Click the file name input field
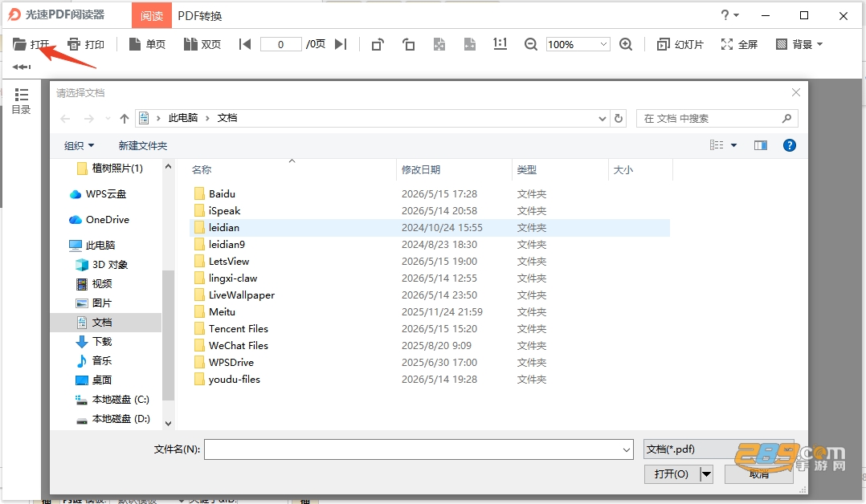866x504 pixels. click(x=419, y=449)
